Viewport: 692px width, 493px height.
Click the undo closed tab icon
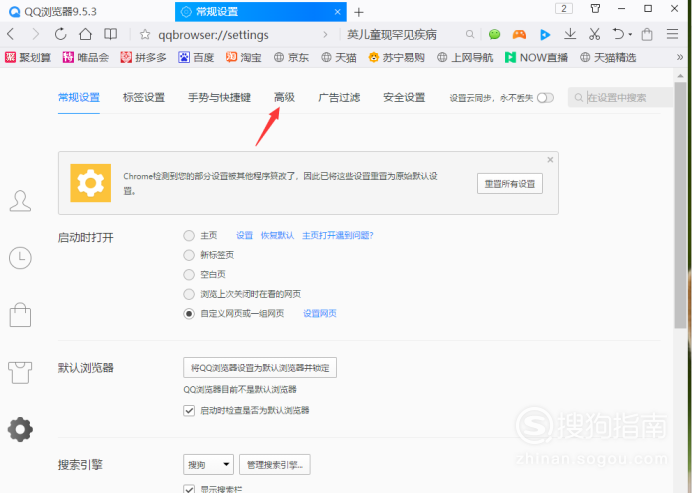click(x=618, y=34)
